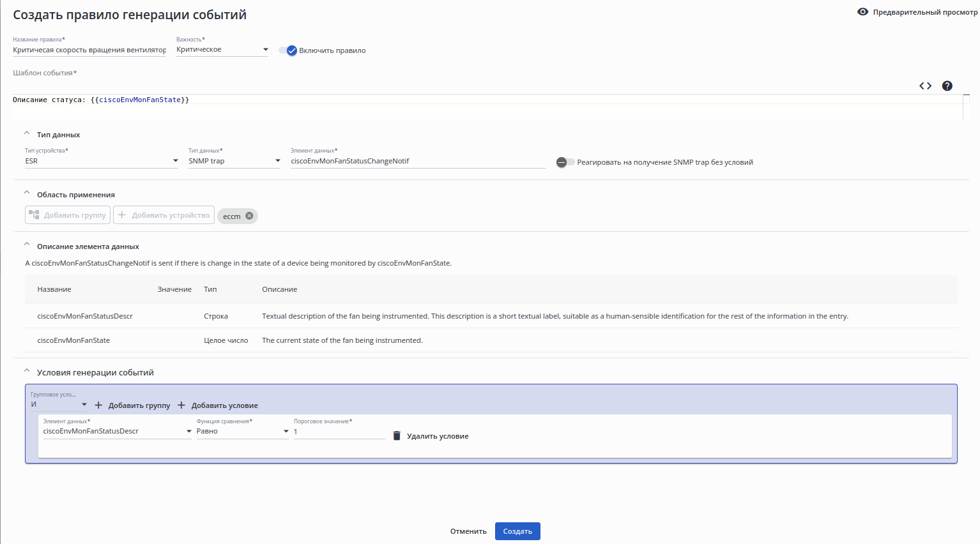The image size is (980, 544).
Task: Click the Пороговое значение input field
Action: pos(339,432)
